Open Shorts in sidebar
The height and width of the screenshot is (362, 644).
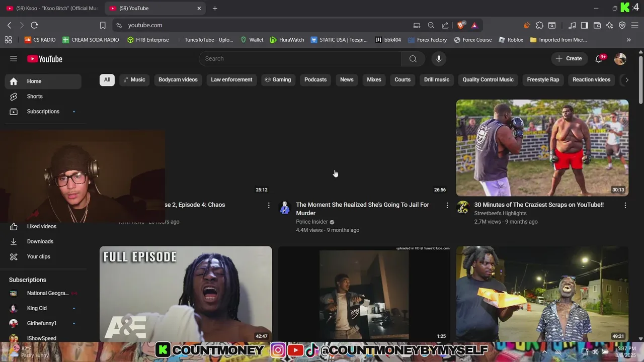click(43, 97)
